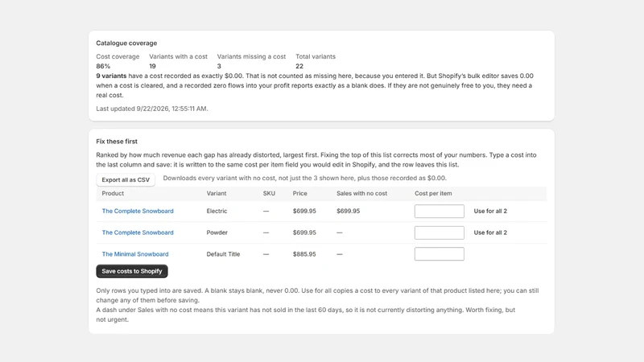Click the Catalogue coverage heading

click(x=126, y=43)
